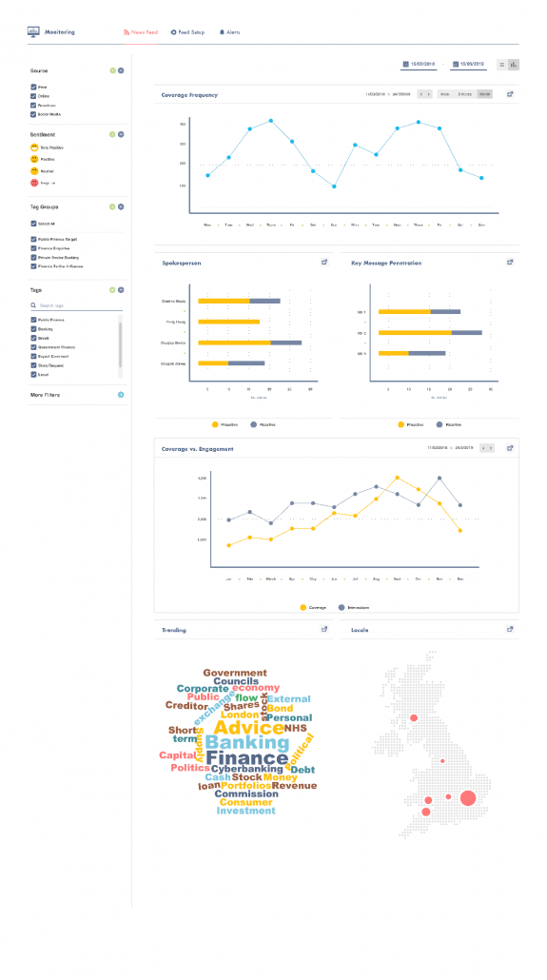Go to previous period in Coverage Frequency
The width and height of the screenshot is (547, 980).
click(x=421, y=94)
